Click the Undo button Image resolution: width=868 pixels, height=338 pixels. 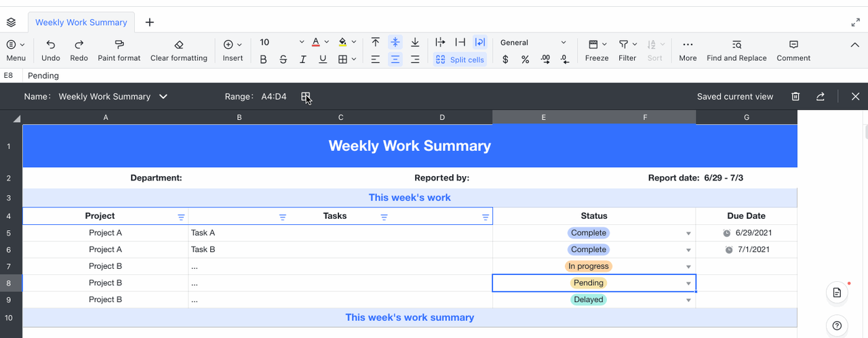coord(51,50)
